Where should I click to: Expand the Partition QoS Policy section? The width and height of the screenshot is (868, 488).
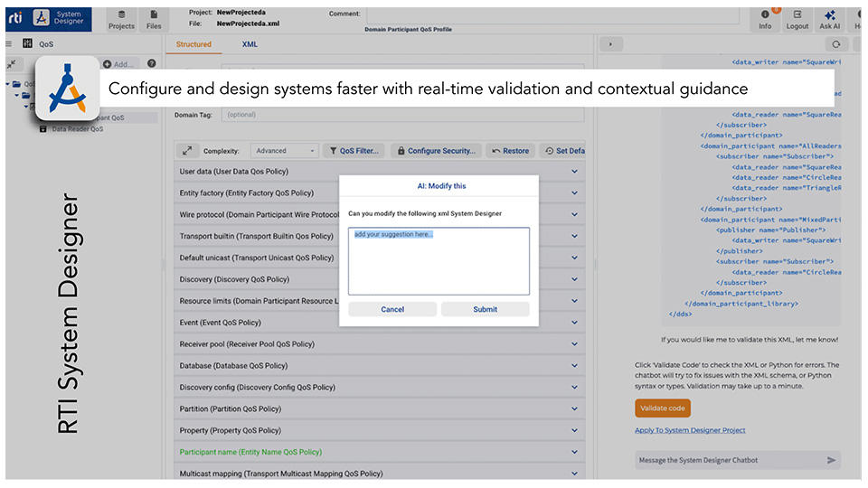tap(573, 408)
